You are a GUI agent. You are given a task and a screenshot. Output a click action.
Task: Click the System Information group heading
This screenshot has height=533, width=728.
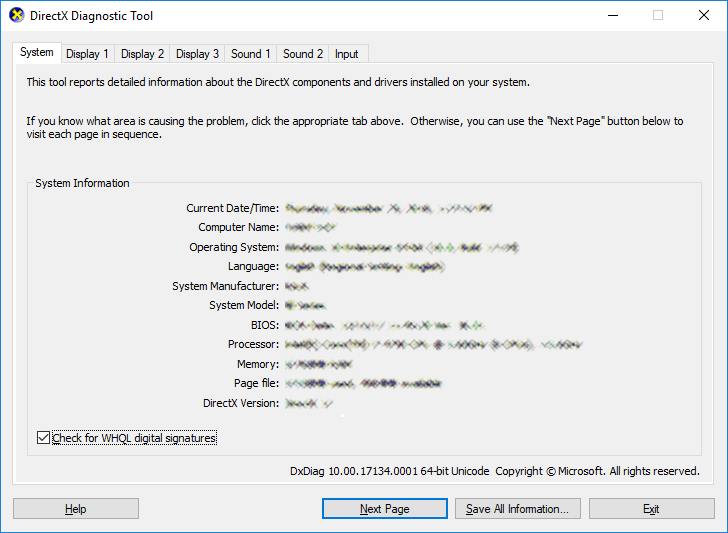click(x=82, y=183)
